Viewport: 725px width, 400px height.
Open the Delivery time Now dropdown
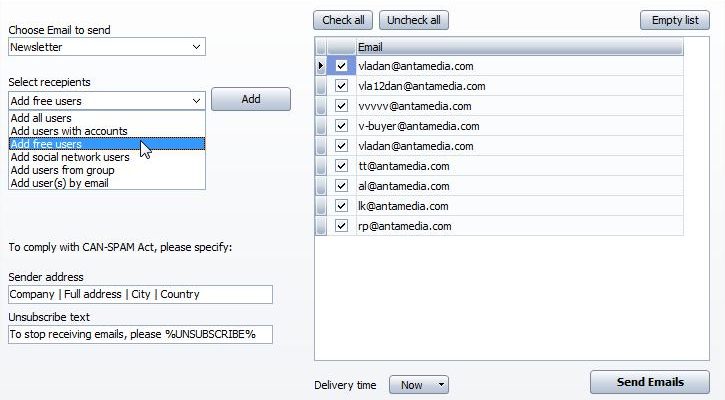pos(419,385)
